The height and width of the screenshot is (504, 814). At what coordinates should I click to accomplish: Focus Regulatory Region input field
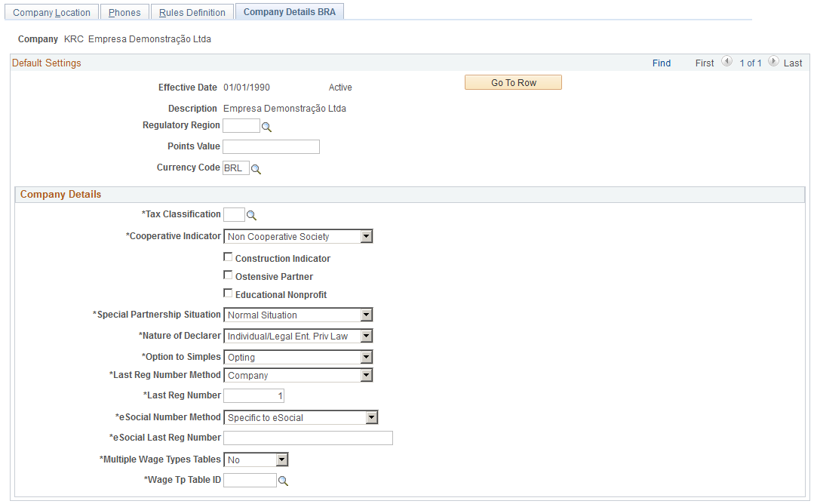click(x=241, y=125)
